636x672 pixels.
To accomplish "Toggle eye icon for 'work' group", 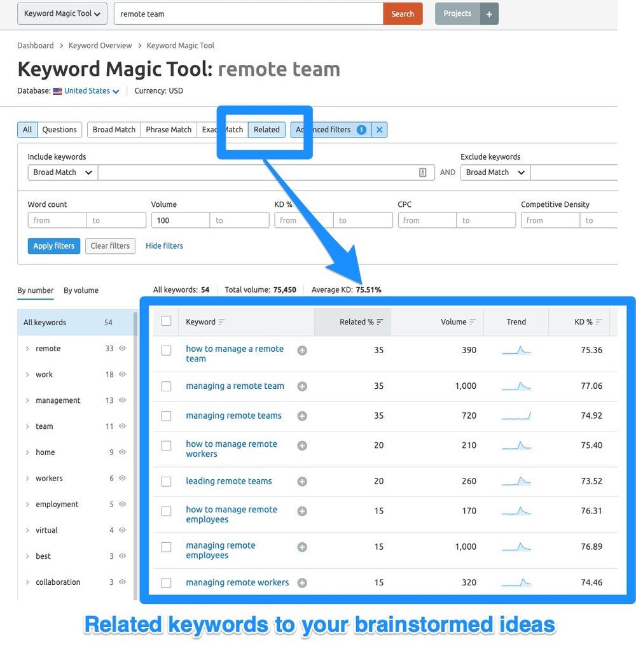I will (x=122, y=374).
